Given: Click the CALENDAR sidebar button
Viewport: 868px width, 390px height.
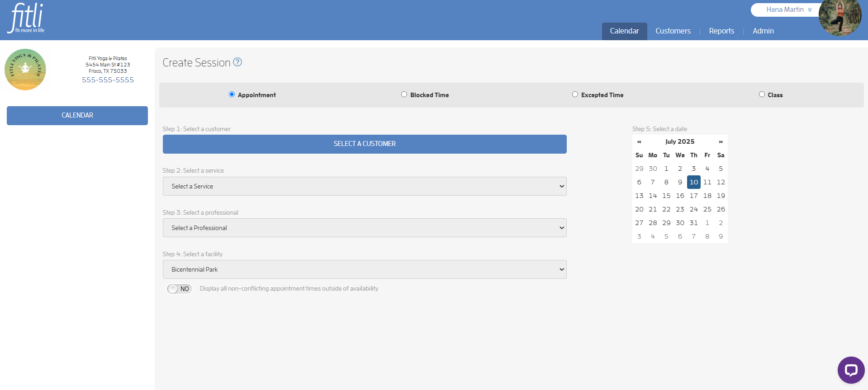Looking at the screenshot, I should click(x=77, y=116).
